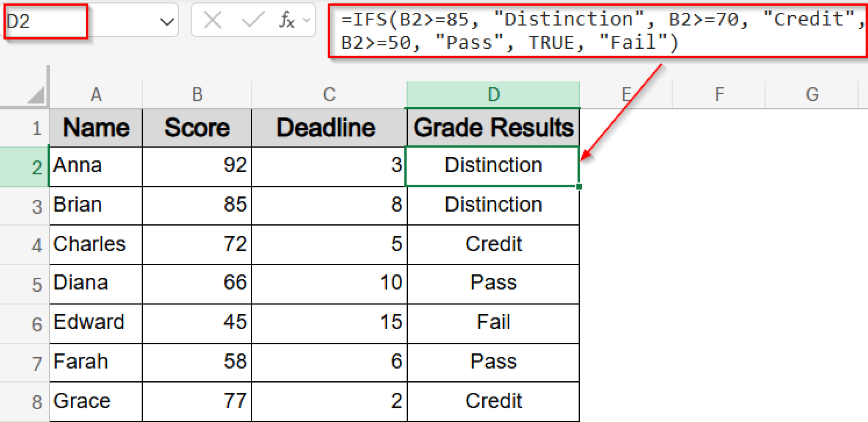Select column A header
This screenshot has width=868, height=422.
pos(96,95)
